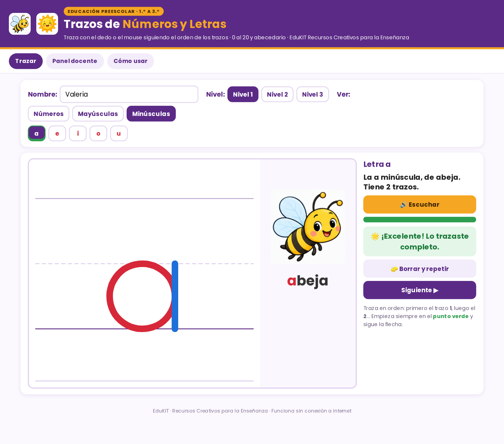Click the Trazos de Números y Letras title
Screen dimensions: 504x444
(x=145, y=24)
